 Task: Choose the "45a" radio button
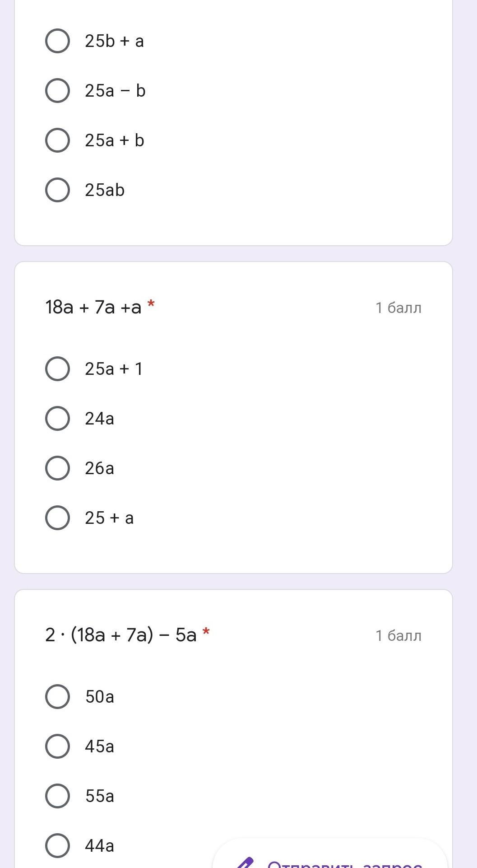coord(57,747)
